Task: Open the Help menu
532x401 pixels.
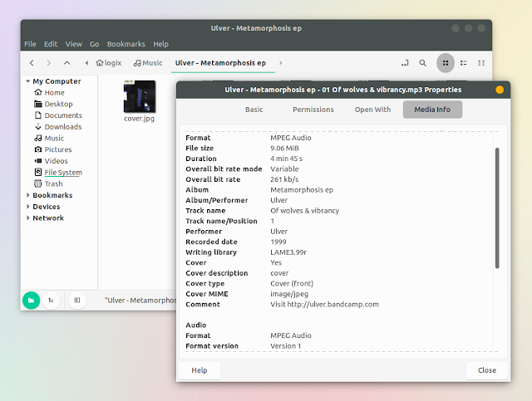Action: point(160,44)
